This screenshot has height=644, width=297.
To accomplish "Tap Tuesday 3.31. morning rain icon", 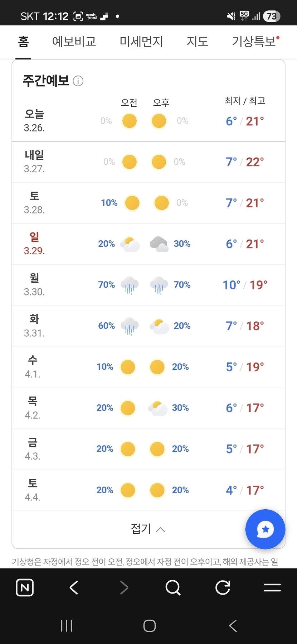I will (x=130, y=326).
